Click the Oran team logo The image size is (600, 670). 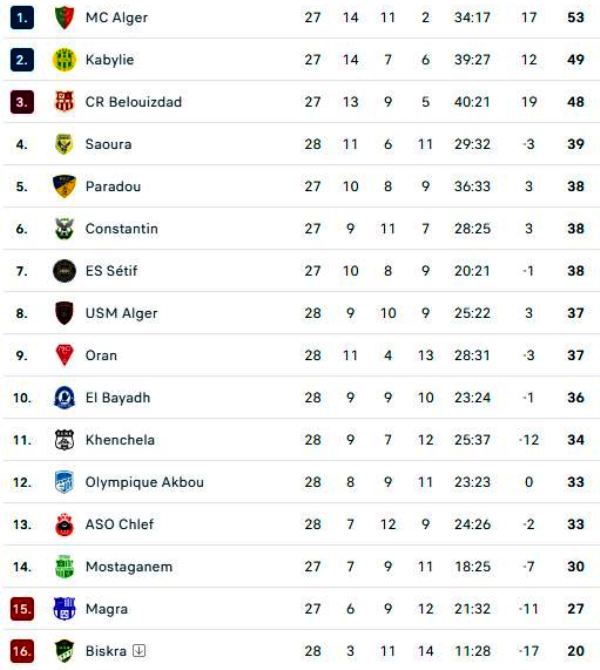click(64, 355)
